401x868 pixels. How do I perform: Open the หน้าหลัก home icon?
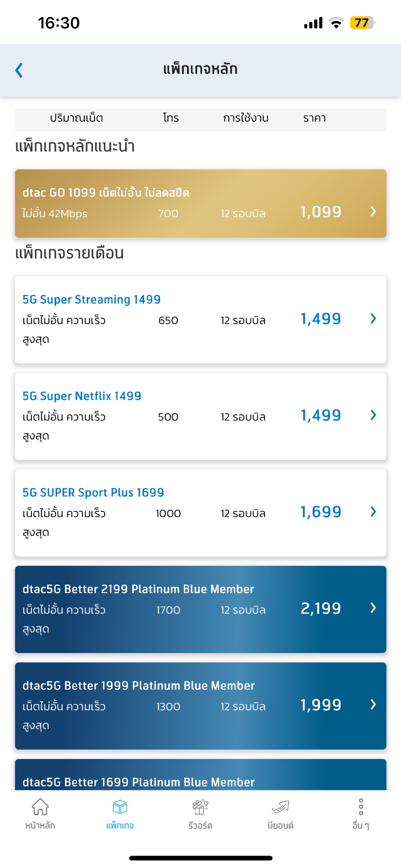(40, 807)
